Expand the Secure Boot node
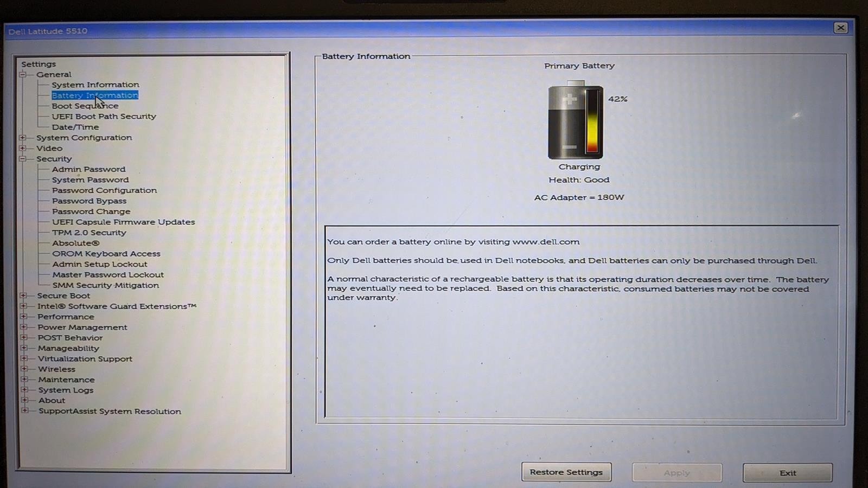868x488 pixels. pos(23,296)
